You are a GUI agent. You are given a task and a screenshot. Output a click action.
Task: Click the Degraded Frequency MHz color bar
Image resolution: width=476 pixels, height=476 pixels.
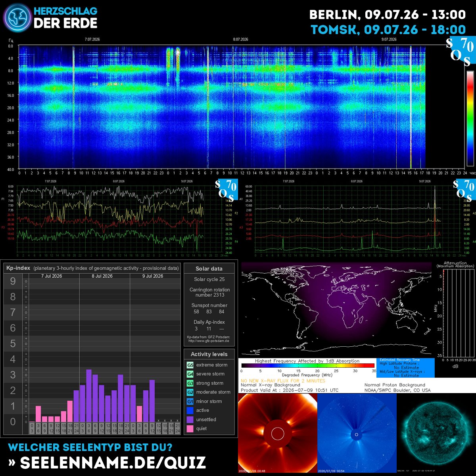(x=308, y=366)
